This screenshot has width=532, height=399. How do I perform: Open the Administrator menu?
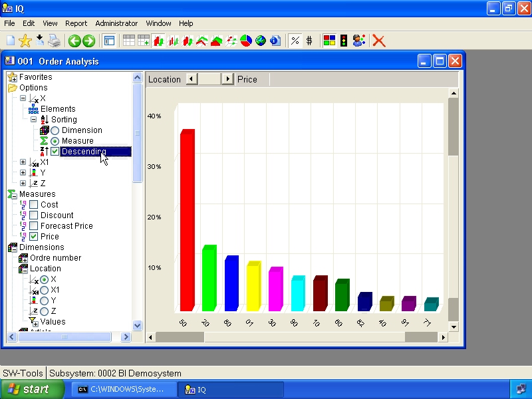pyautogui.click(x=116, y=23)
